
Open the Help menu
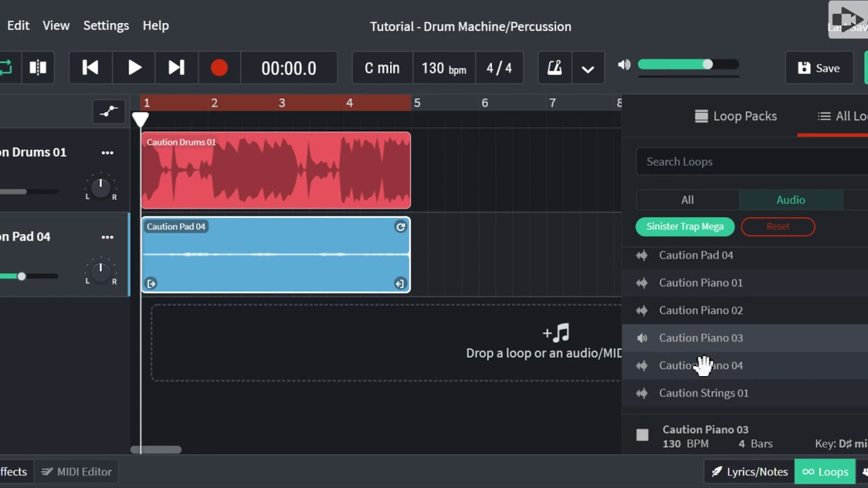coord(155,25)
